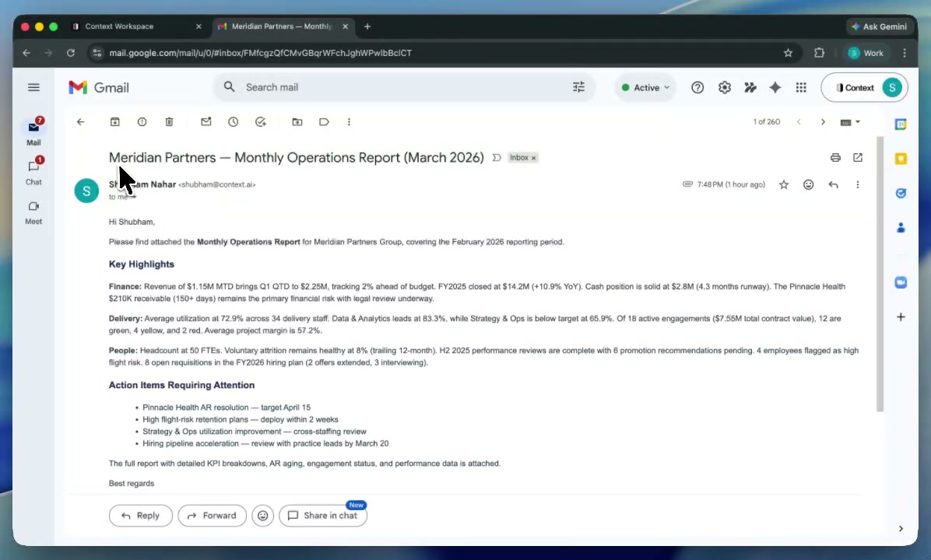Viewport: 931px width, 560px height.
Task: Get more add-ons plus icon
Action: pos(901,317)
